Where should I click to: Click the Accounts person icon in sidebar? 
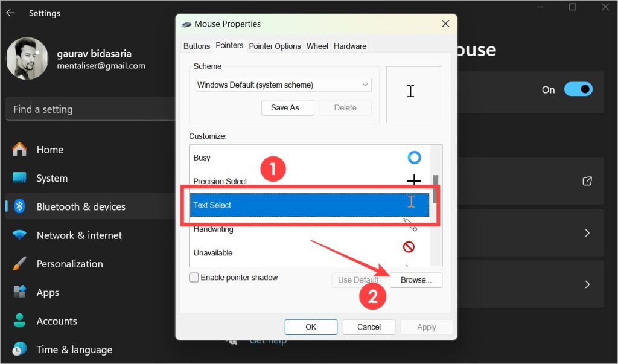[19, 321]
